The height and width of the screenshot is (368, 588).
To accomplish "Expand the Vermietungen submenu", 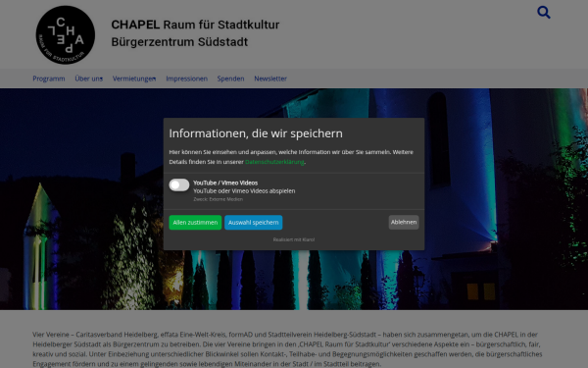I will (x=134, y=79).
